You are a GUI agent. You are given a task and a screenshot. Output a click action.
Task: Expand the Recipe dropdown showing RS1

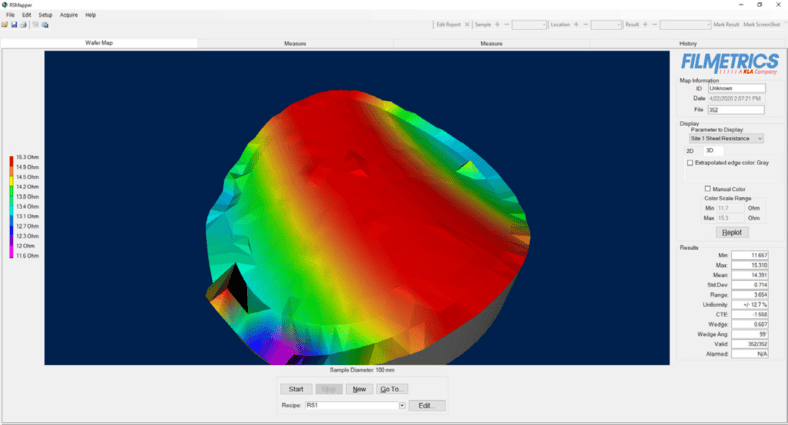pos(401,405)
